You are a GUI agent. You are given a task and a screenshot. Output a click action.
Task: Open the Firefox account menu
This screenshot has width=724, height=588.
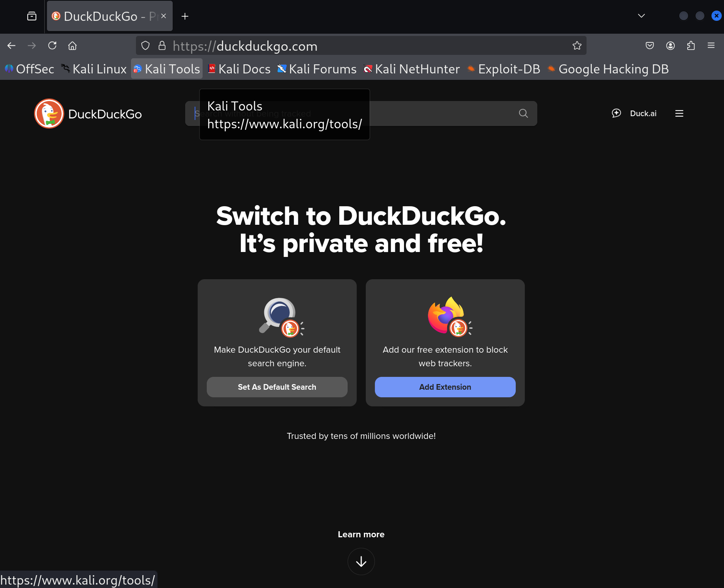[670, 46]
